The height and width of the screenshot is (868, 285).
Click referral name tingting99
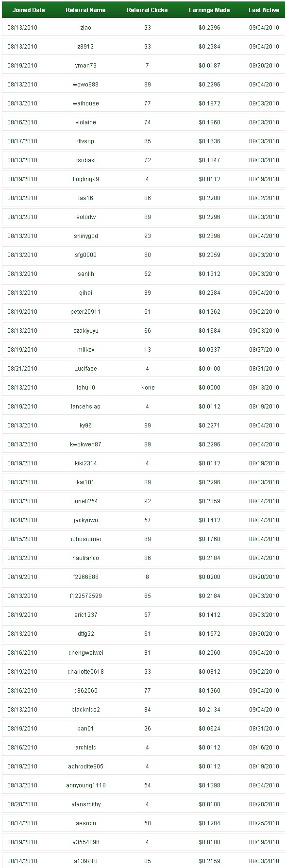point(85,179)
